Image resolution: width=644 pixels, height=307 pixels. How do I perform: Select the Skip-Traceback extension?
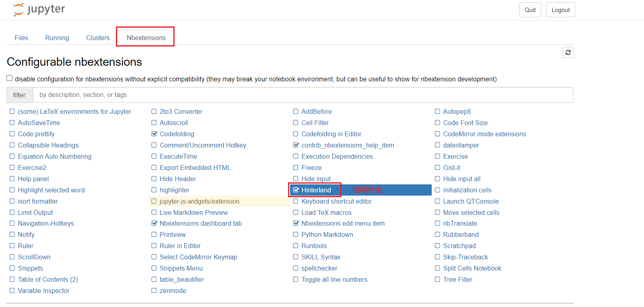point(465,257)
